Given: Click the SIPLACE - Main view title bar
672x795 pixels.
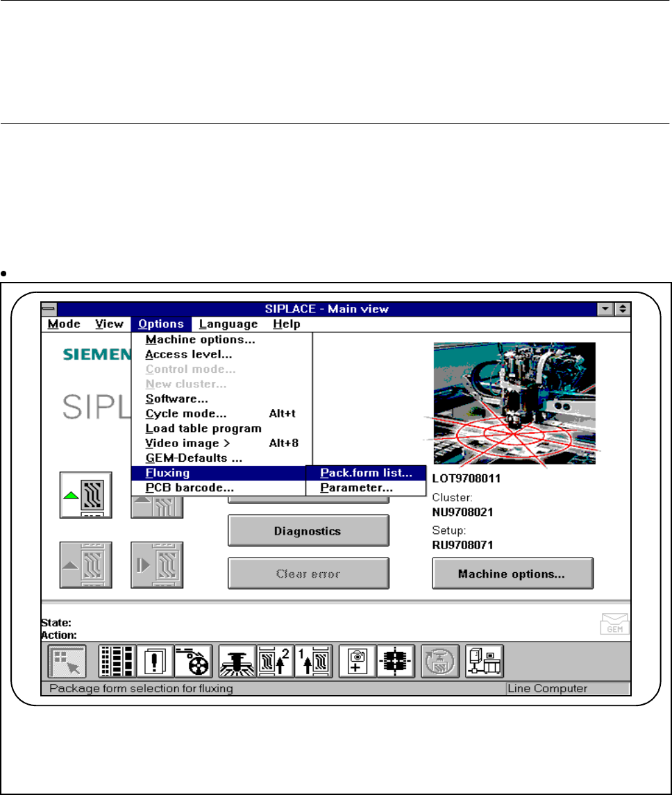Looking at the screenshot, I should 327,309.
